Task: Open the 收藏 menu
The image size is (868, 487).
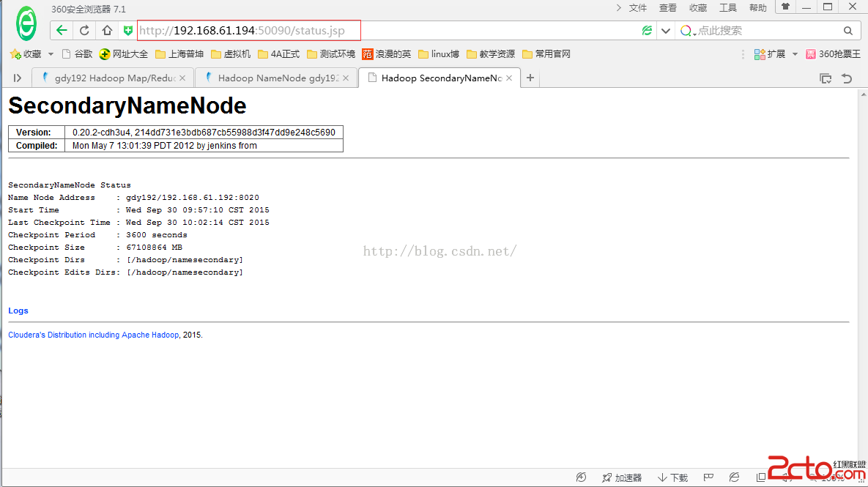Action: pos(698,8)
